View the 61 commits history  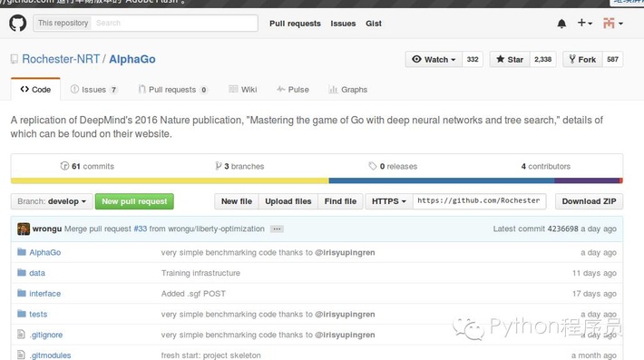click(87, 166)
